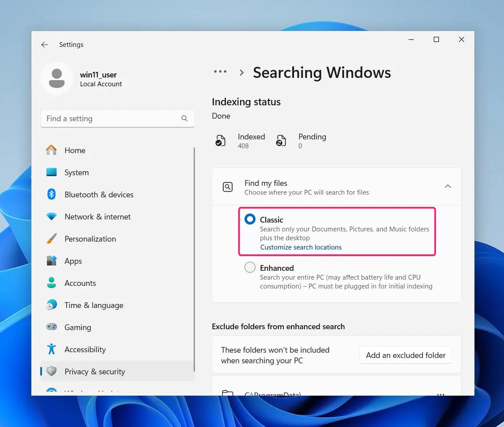
Task: Maximize the Settings window
Action: pos(436,39)
